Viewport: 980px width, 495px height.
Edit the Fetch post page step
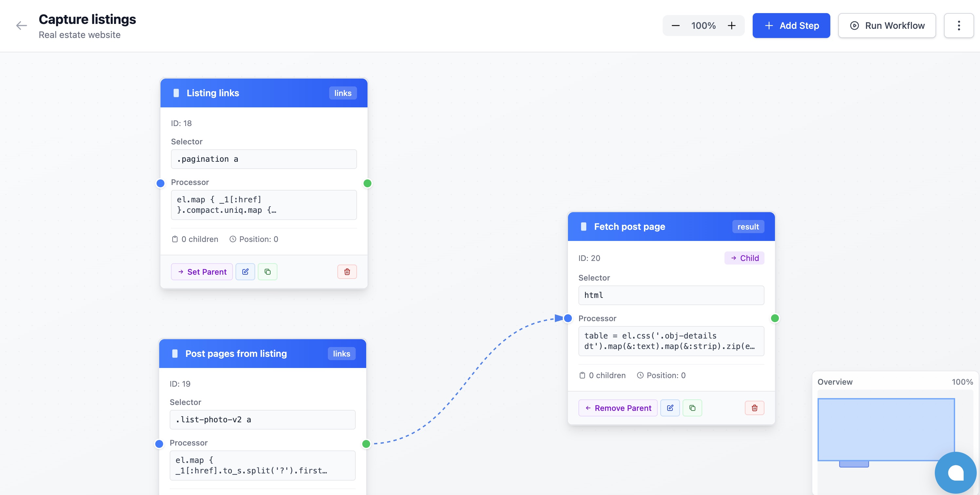669,408
